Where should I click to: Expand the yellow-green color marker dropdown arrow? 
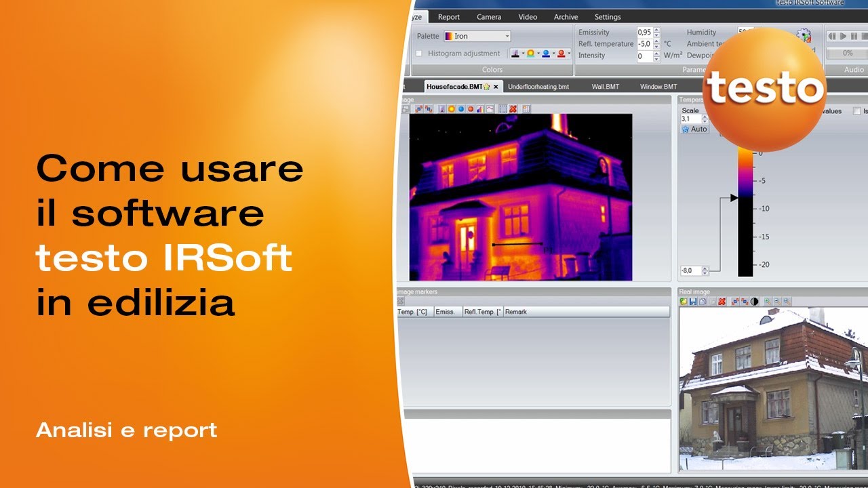coord(538,53)
